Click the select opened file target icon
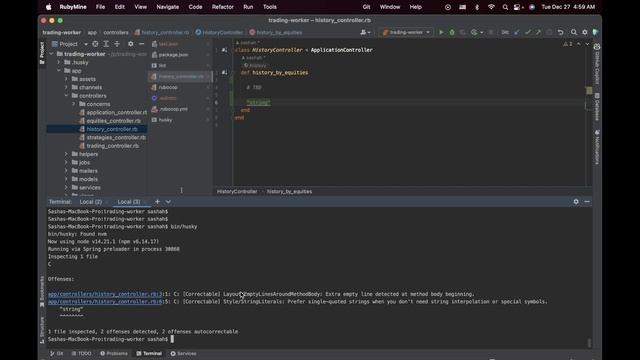Image resolution: width=640 pixels, height=360 pixels. point(95,44)
